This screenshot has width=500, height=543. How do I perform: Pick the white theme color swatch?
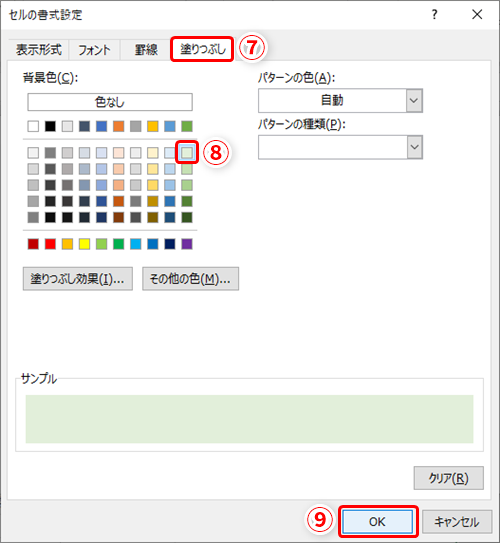pos(33,126)
